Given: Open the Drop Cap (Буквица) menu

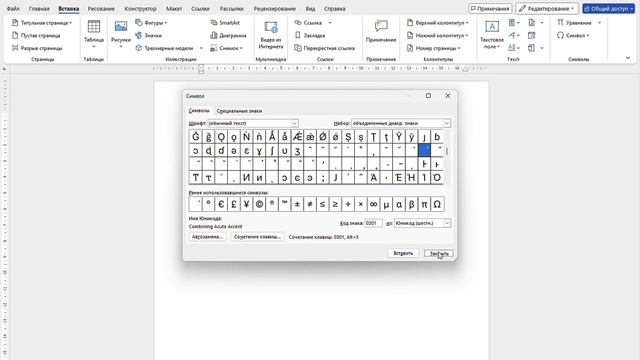Looking at the screenshot, I should (514, 48).
